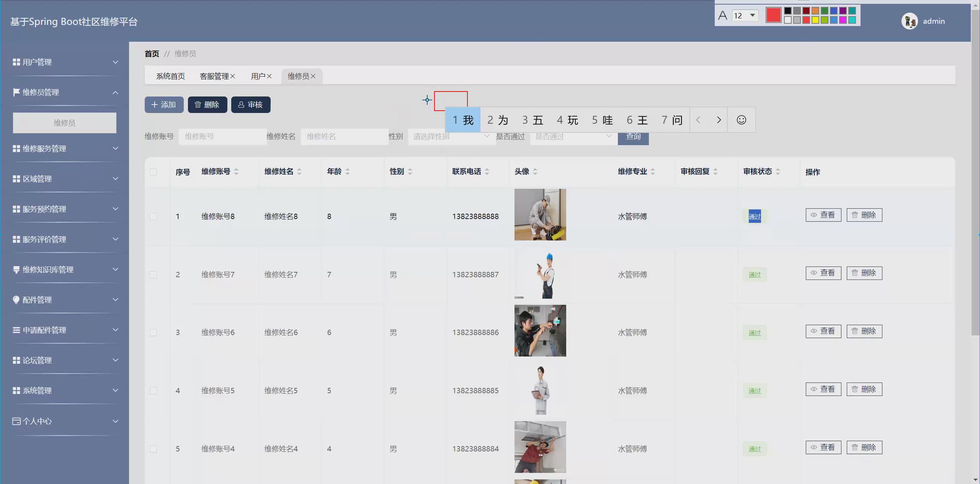Close the 用户 tab using X icon
Screen dimensions: 980x484
269,76
